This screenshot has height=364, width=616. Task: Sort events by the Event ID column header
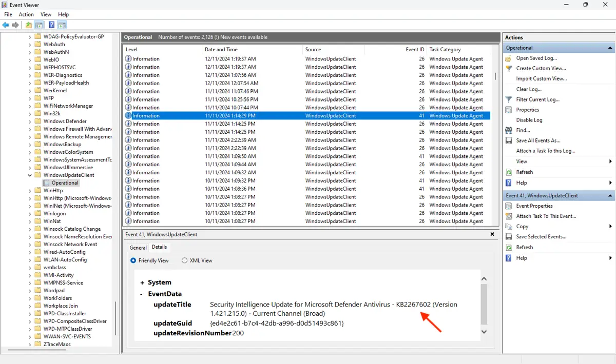395,50
